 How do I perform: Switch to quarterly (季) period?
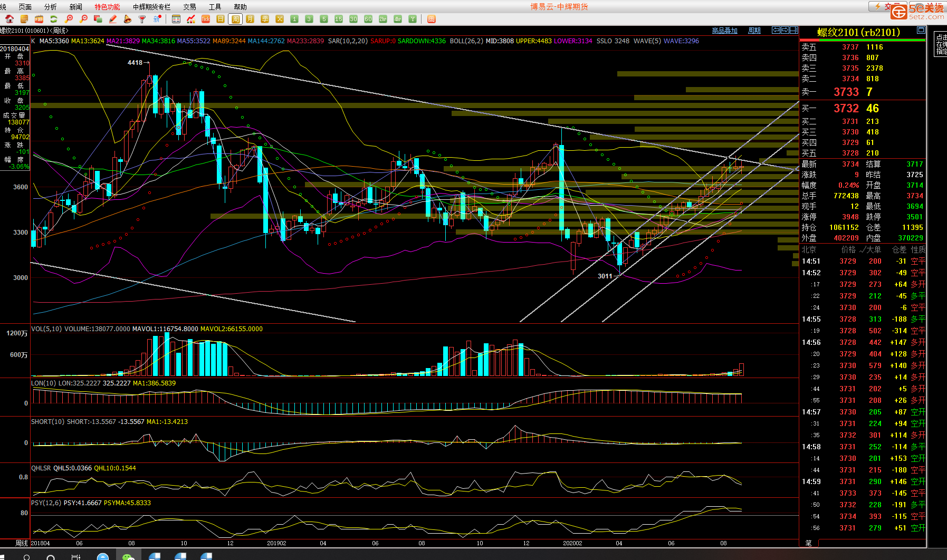(x=265, y=19)
